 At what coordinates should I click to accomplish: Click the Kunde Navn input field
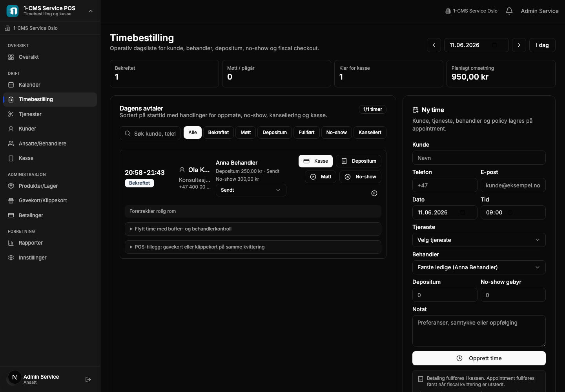tap(479, 158)
